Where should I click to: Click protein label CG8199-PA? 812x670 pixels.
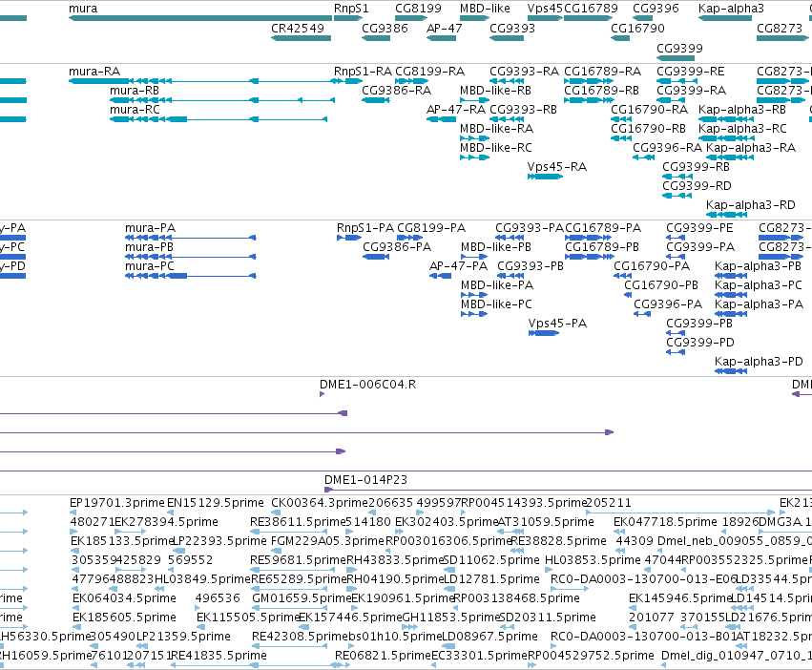click(x=431, y=228)
